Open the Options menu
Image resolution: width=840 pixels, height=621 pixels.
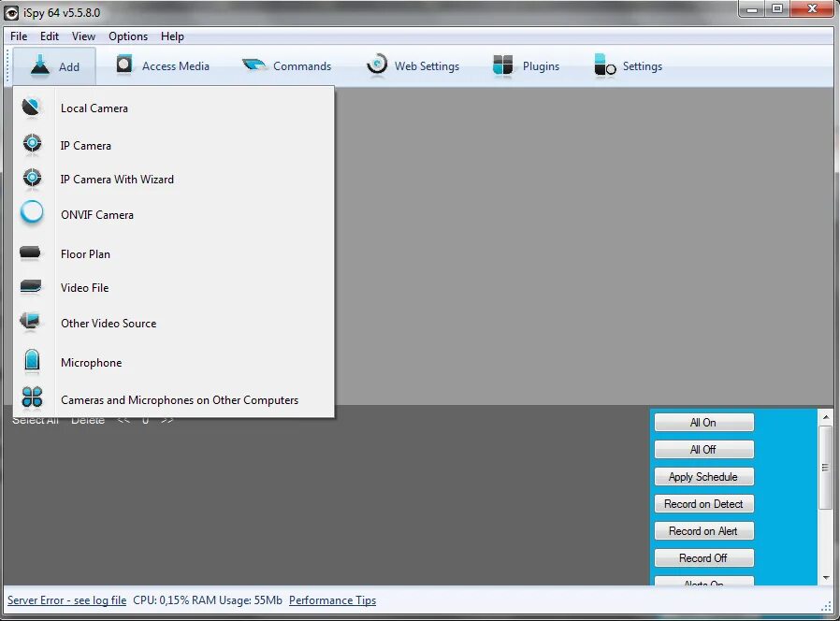(x=128, y=36)
